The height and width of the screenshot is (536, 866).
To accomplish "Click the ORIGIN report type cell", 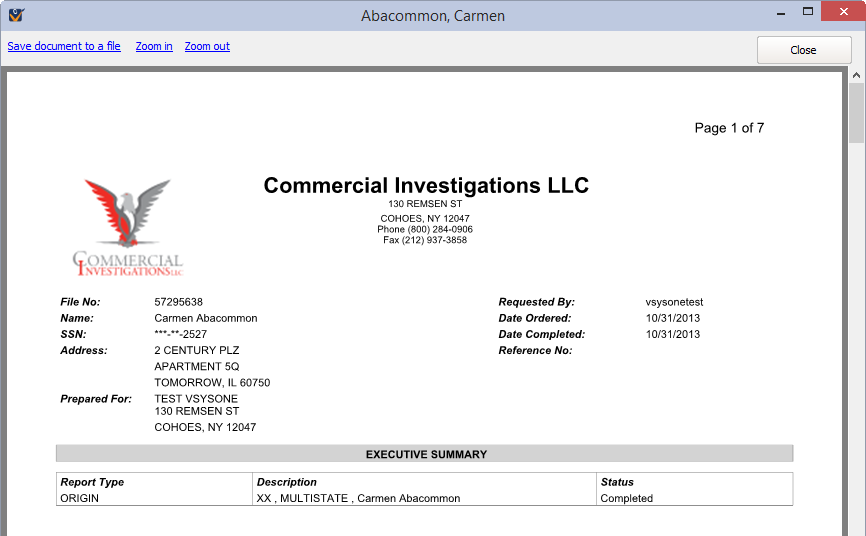I will pyautogui.click(x=80, y=498).
